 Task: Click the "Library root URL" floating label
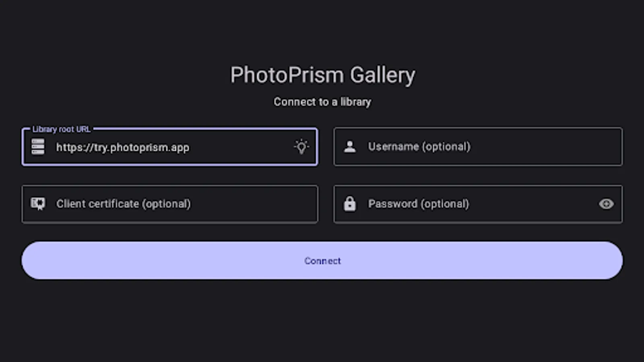(x=61, y=130)
